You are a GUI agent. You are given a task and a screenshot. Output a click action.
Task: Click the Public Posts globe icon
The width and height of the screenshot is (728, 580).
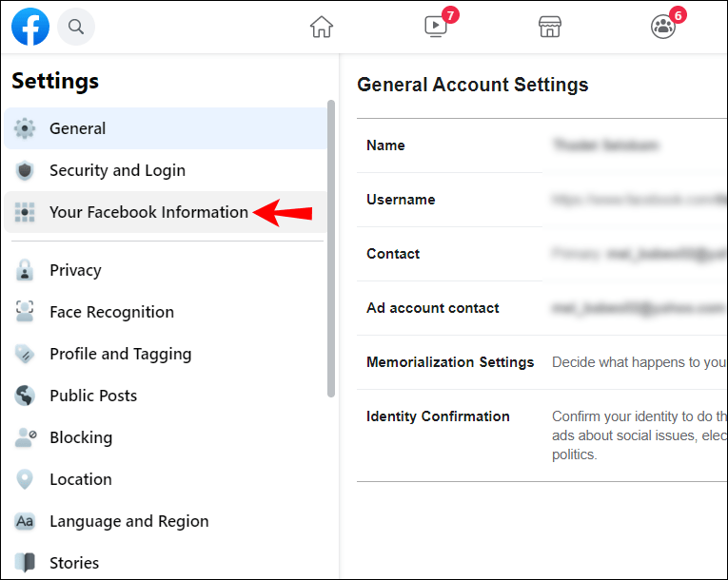pos(25,396)
